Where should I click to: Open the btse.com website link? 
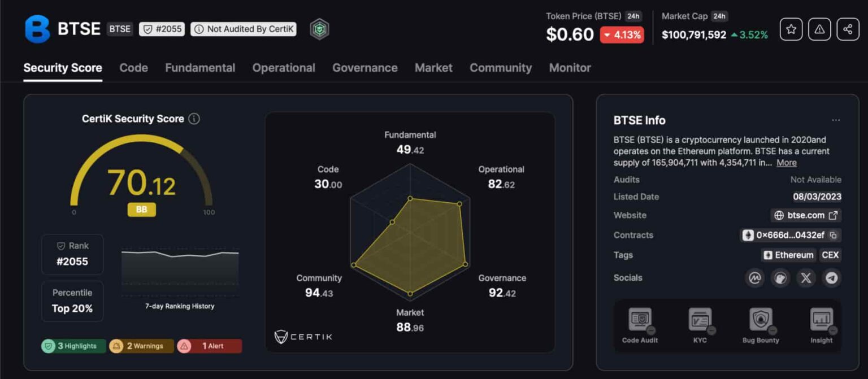pos(806,215)
